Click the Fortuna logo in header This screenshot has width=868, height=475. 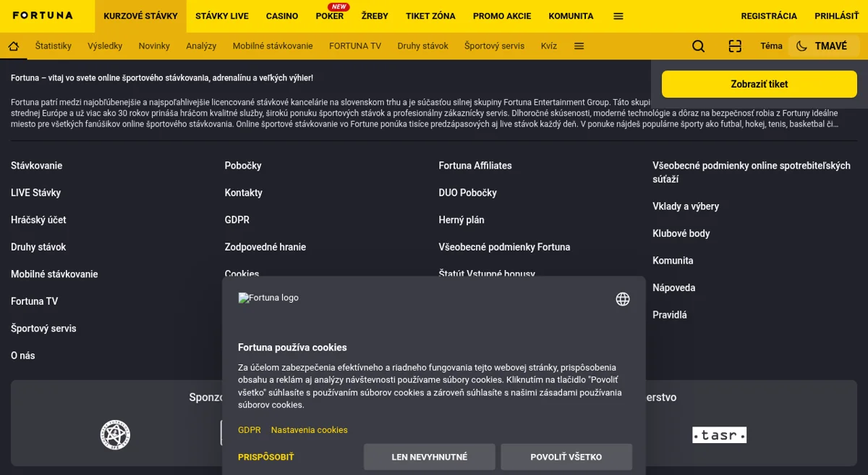pos(43,15)
